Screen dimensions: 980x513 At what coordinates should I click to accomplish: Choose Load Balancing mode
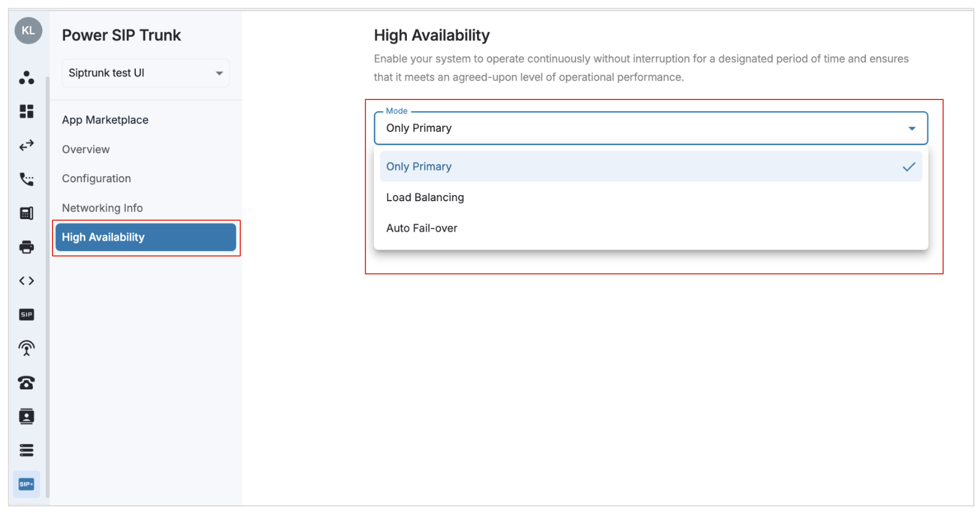pyautogui.click(x=651, y=197)
